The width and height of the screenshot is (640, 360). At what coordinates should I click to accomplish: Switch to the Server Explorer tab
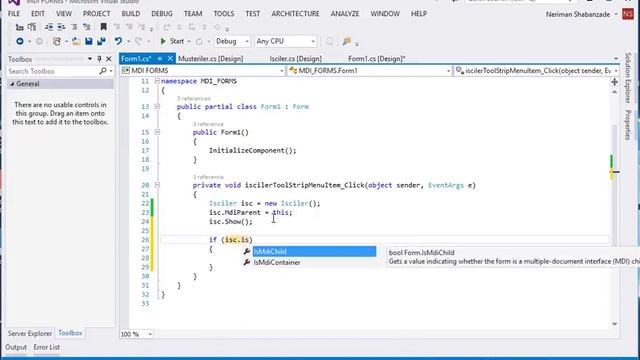30,333
